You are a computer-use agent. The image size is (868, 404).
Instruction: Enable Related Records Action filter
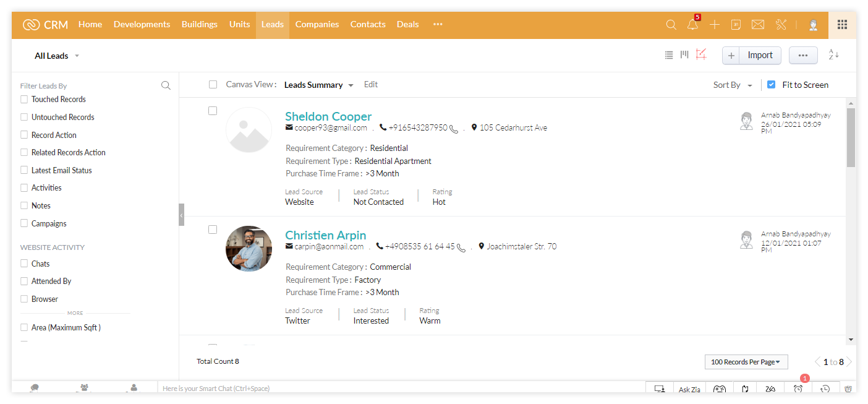pos(24,152)
